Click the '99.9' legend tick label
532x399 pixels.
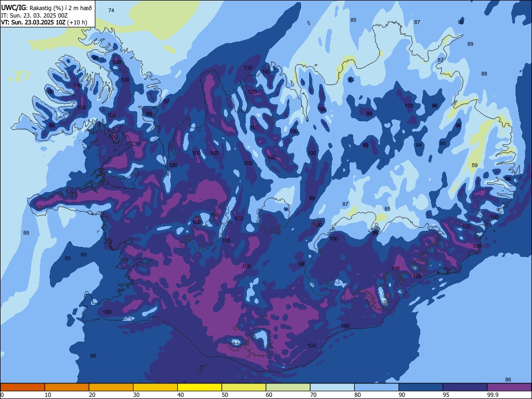493,395
